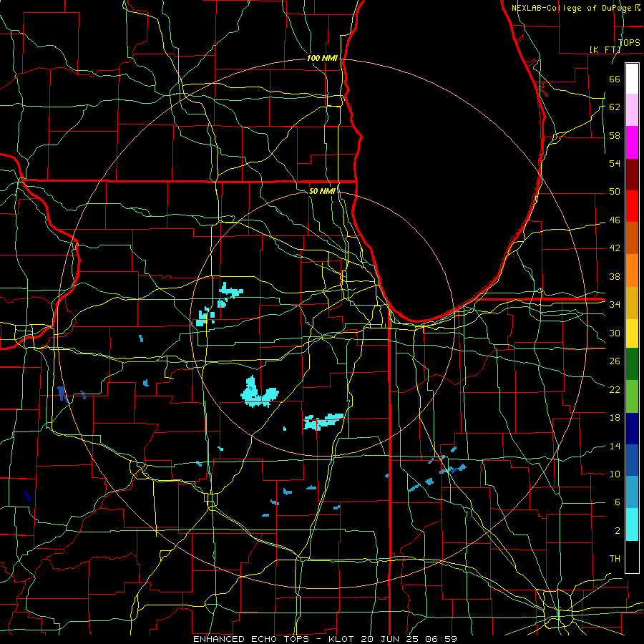This screenshot has width=644, height=644.
Task: Click the 'TOPS' legend heading
Action: coord(629,42)
